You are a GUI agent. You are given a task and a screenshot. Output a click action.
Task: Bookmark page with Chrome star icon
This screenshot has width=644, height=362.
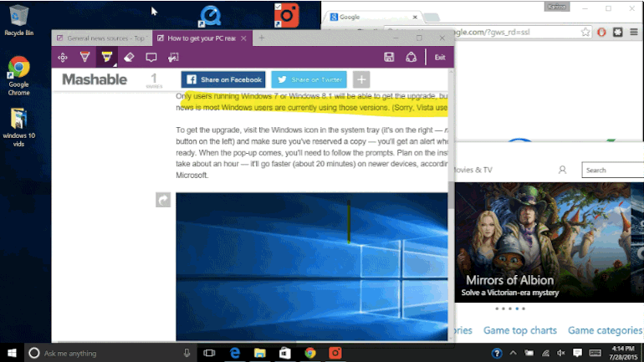585,32
